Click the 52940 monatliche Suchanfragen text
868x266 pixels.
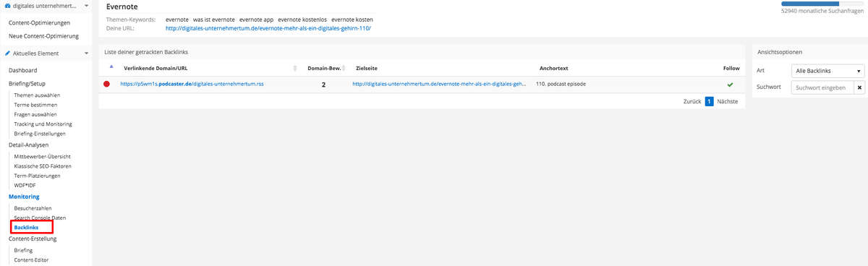point(822,12)
